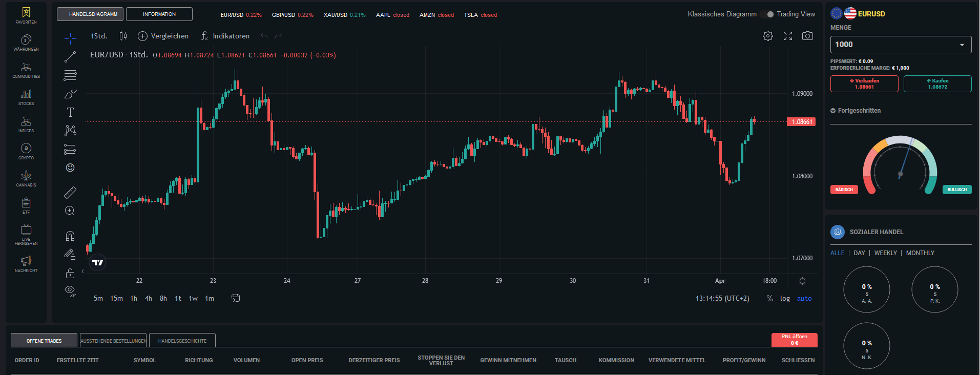The height and width of the screenshot is (375, 980).
Task: Hide all drawings with eye icon
Action: [x=70, y=291]
